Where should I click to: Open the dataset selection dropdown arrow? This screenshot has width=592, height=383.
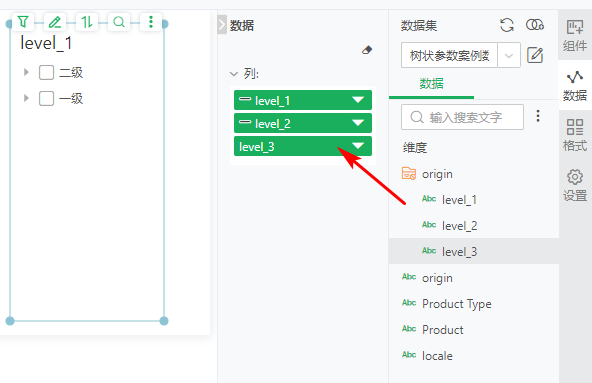(x=509, y=56)
